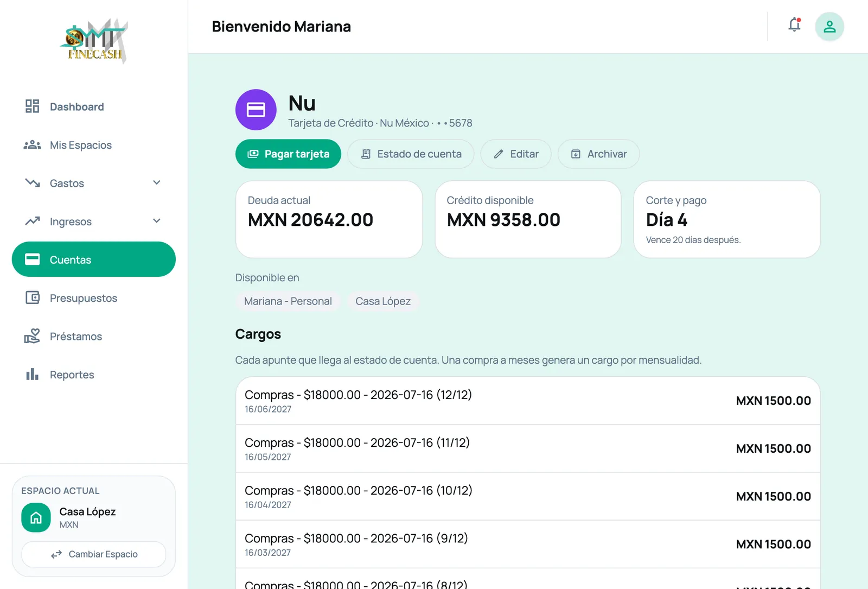
Task: Click the Editar button
Action: tap(516, 154)
